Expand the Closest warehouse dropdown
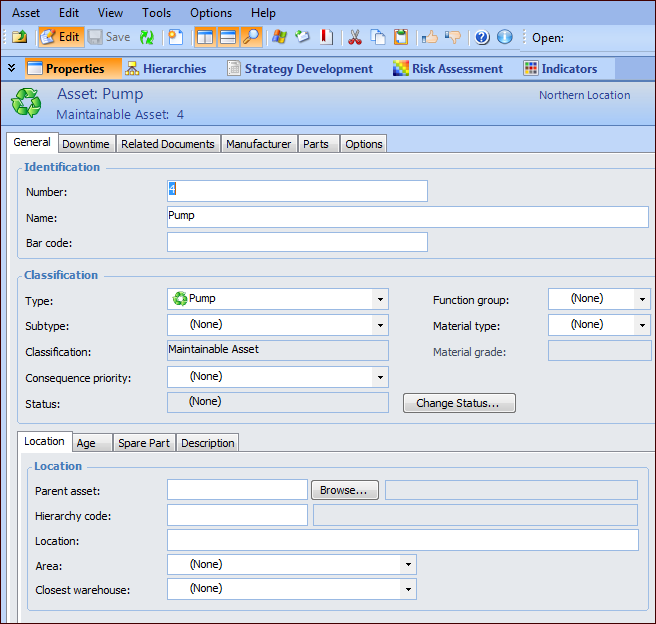This screenshot has height=624, width=656. [x=407, y=590]
